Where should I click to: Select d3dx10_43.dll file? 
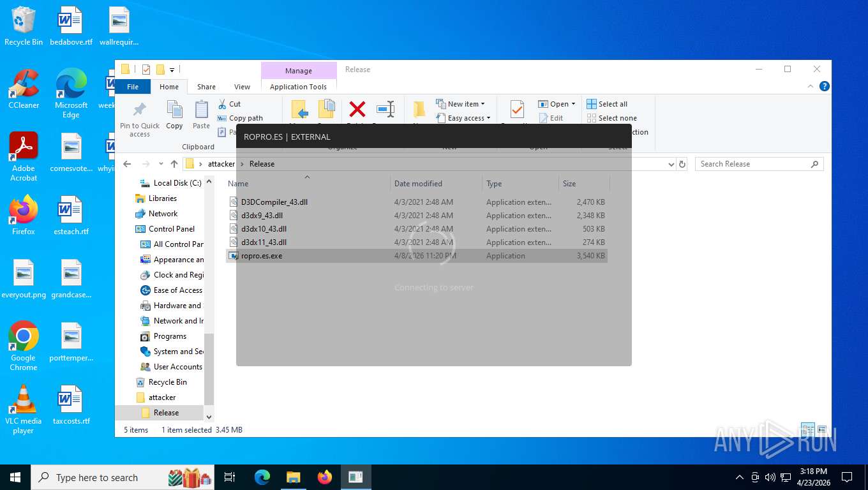click(416, 229)
